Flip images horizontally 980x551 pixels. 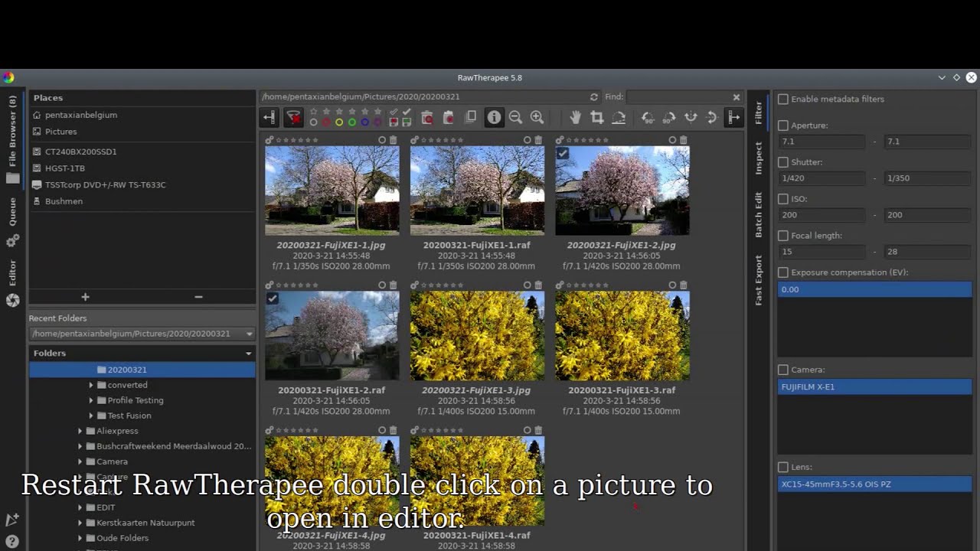[691, 117]
